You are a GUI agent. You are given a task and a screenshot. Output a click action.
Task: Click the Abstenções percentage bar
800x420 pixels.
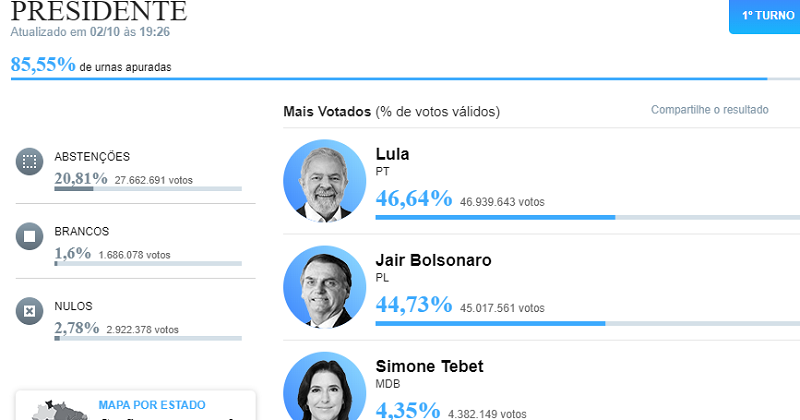click(148, 189)
